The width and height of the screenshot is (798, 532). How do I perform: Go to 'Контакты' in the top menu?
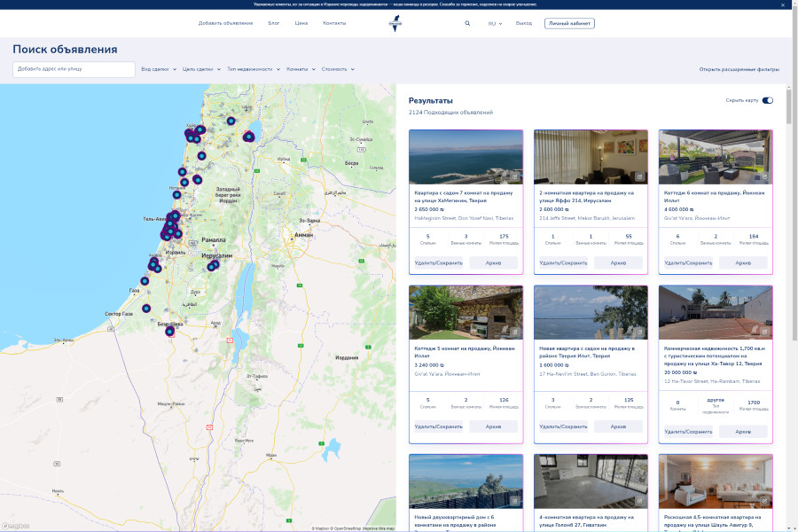pos(334,23)
